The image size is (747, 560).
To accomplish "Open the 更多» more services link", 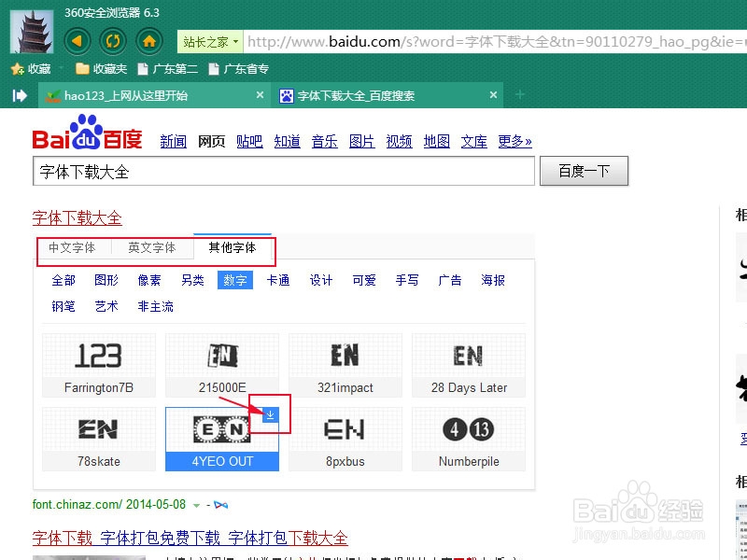I will pos(515,142).
